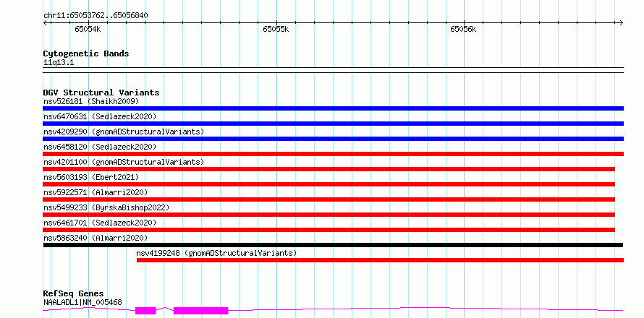Click the nsv5863240 (Almarri2020) label
The height and width of the screenshot is (318, 644).
pos(96,238)
